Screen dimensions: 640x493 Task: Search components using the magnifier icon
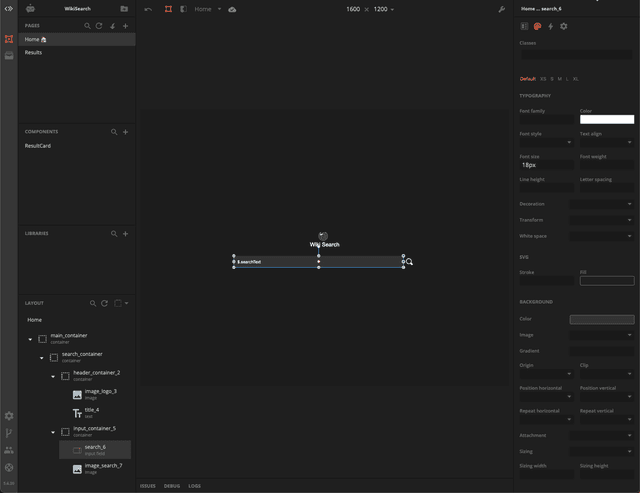(x=114, y=132)
